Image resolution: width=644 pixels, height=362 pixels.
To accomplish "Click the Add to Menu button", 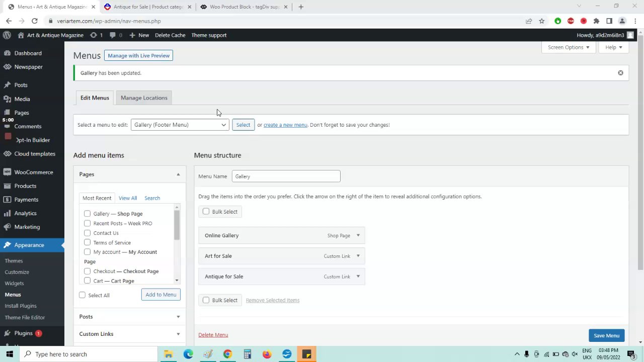I will click(x=161, y=295).
